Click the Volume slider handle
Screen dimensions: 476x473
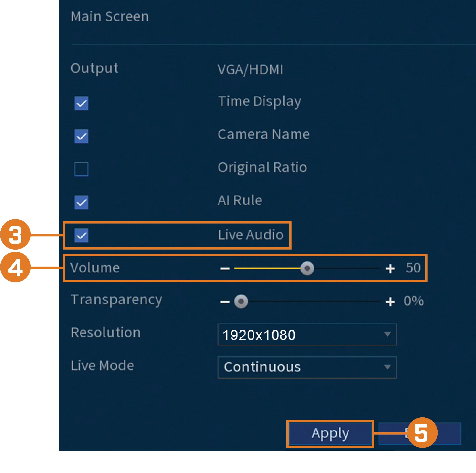pyautogui.click(x=307, y=268)
